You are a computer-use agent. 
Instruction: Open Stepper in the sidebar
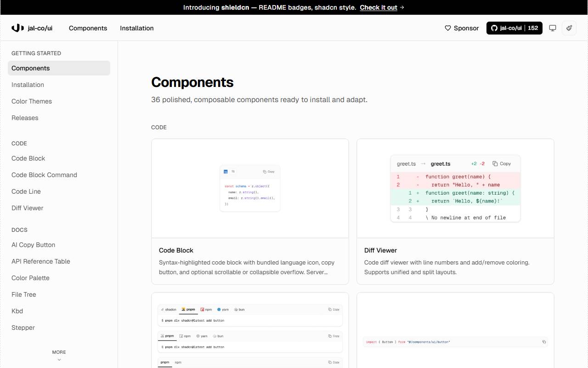(x=59, y=328)
